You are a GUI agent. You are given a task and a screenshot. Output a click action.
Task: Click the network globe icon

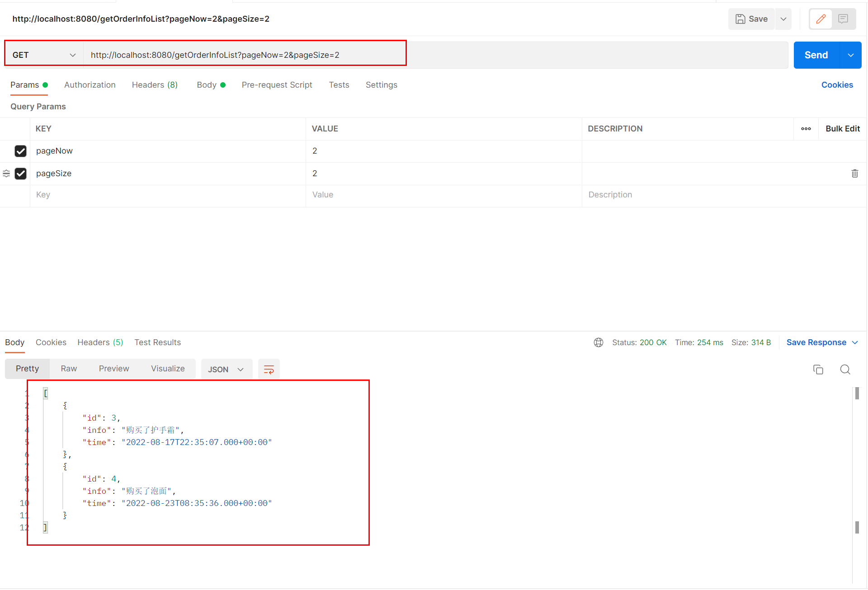598,342
